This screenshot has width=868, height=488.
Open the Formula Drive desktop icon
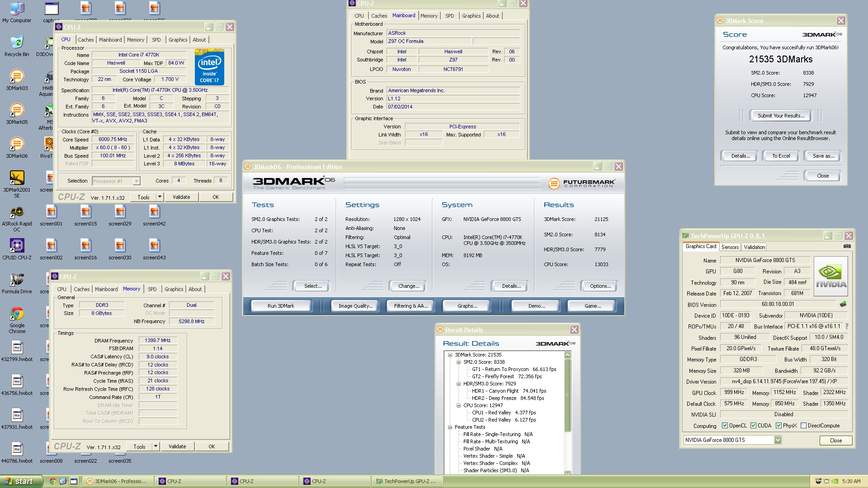17,283
